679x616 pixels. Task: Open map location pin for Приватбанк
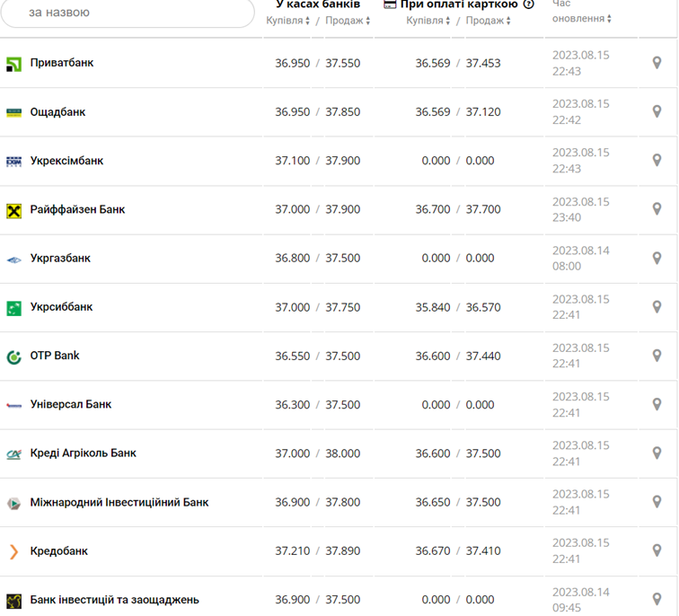click(657, 63)
